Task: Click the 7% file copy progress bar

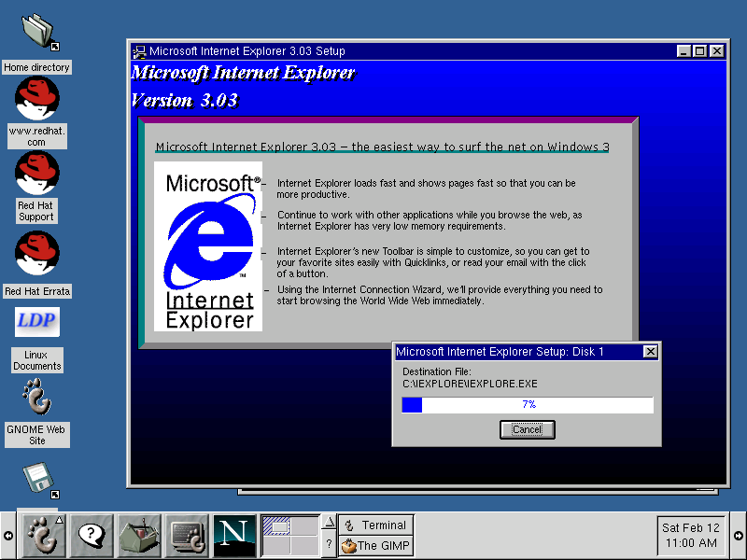Action: pos(528,405)
